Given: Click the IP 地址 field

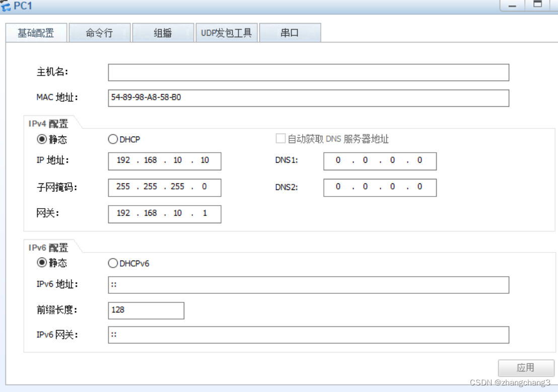Looking at the screenshot, I should click(164, 161).
